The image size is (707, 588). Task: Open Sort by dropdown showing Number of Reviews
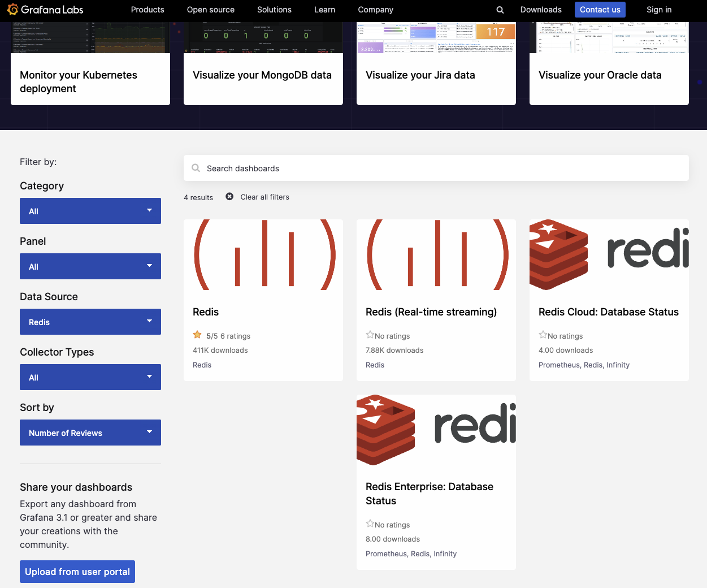point(90,433)
